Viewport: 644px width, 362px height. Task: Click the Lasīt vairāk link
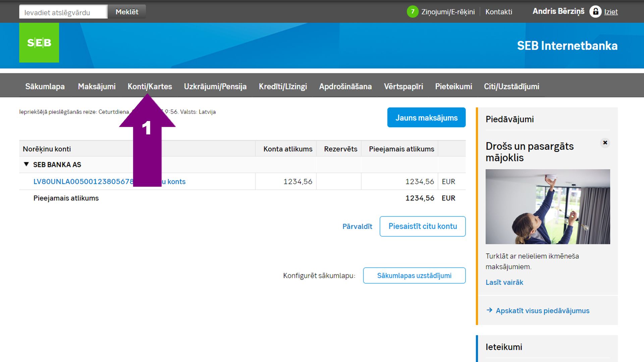[504, 282]
